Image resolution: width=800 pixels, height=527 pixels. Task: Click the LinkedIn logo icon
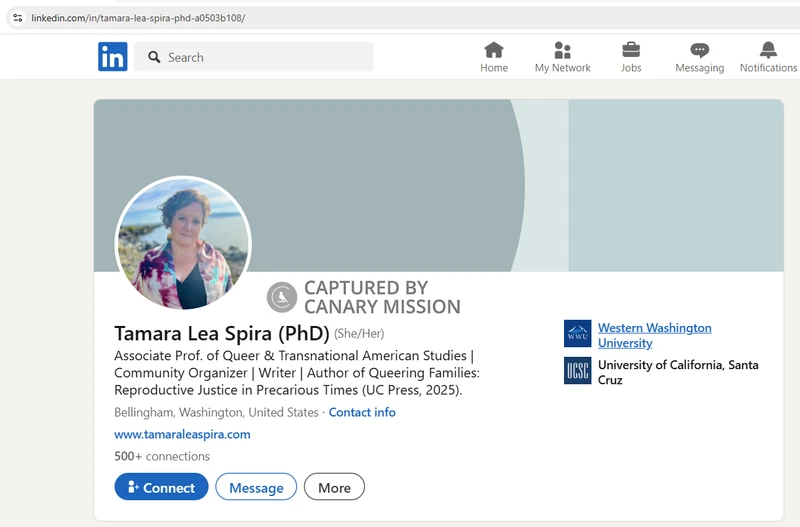[x=113, y=57]
